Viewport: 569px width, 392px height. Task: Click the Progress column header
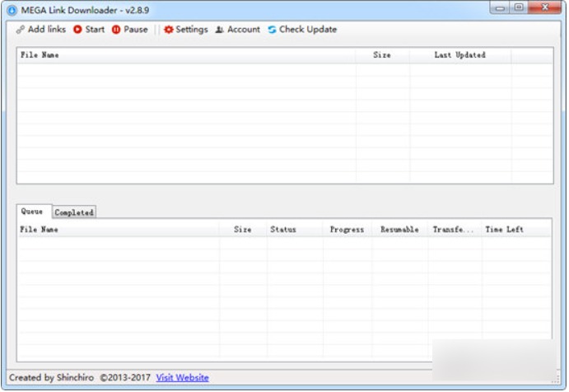coord(347,230)
